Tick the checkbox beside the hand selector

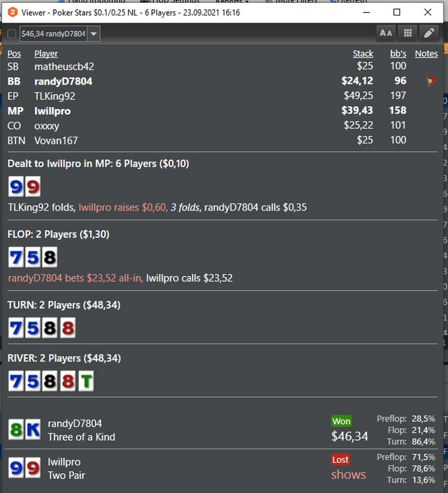point(12,34)
